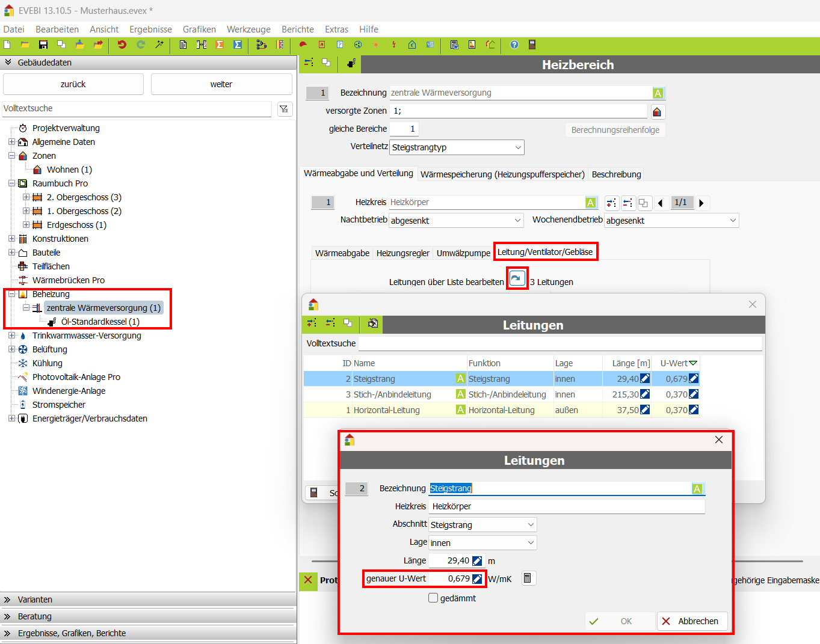Expand the Trinkwarmwasser-Versorgung tree node
This screenshot has width=820, height=644.
coord(11,336)
